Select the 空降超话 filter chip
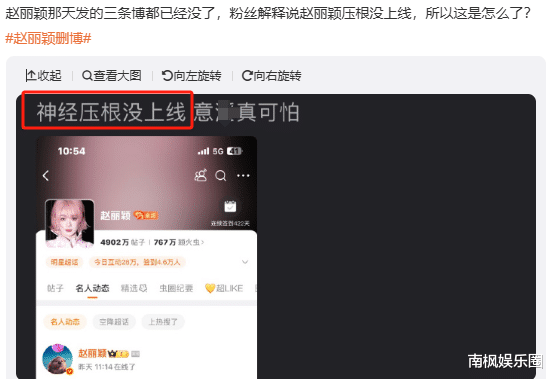 [114, 322]
